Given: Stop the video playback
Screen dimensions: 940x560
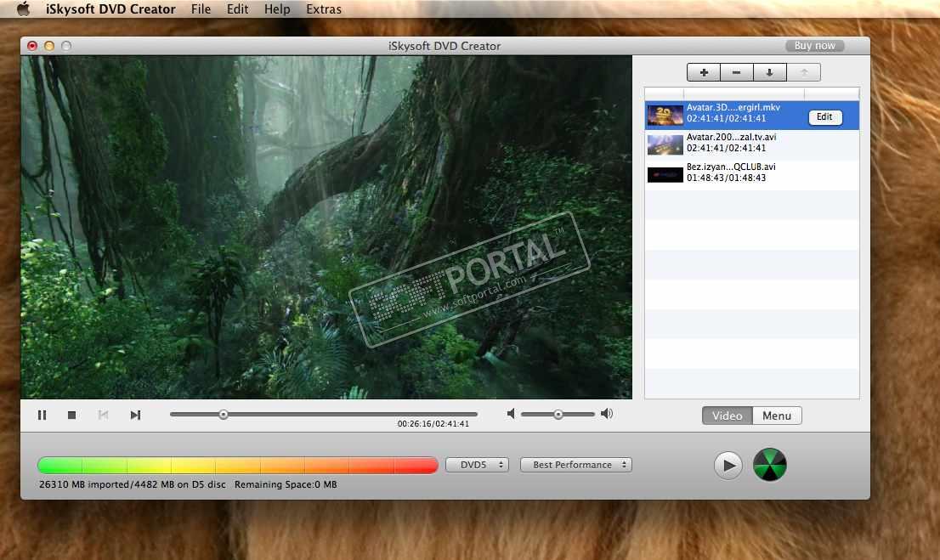Looking at the screenshot, I should coord(72,415).
